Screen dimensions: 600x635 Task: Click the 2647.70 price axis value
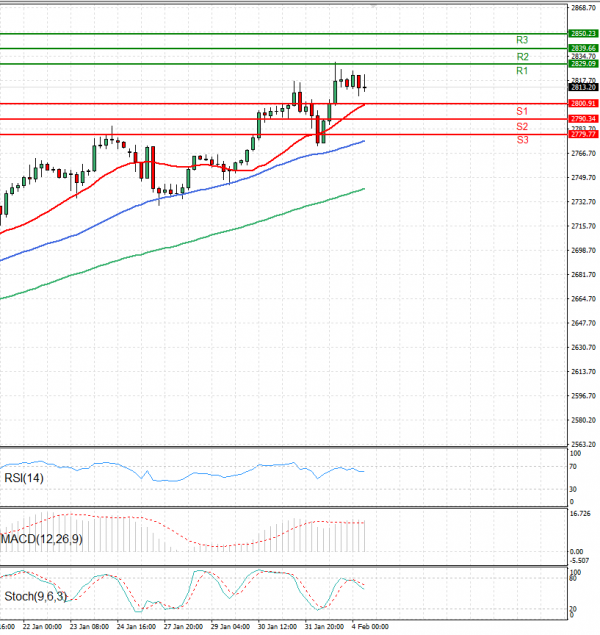pos(583,323)
